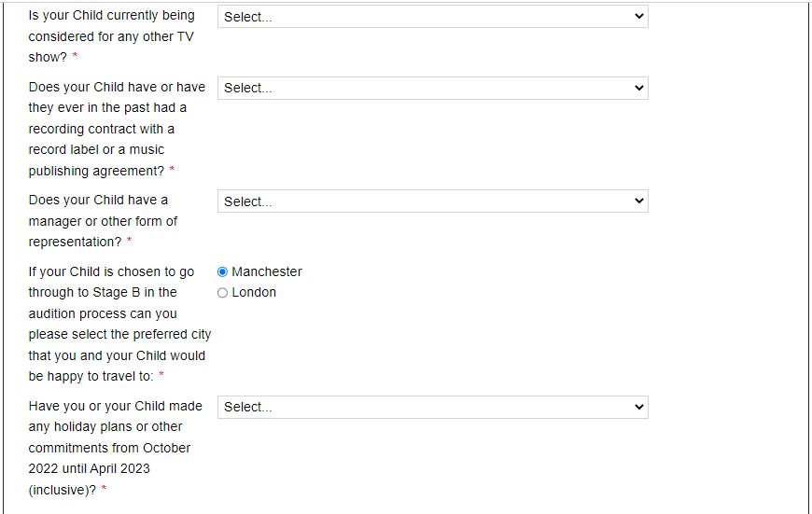Click the 'recording contract with a record label' question text
The width and height of the screenshot is (812, 514).
pos(117,129)
